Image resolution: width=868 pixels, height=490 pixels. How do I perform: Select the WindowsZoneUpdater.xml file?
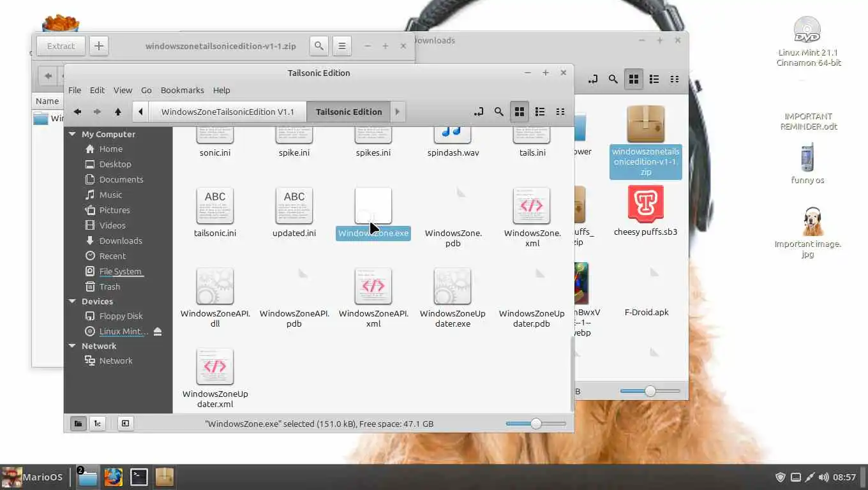(215, 379)
